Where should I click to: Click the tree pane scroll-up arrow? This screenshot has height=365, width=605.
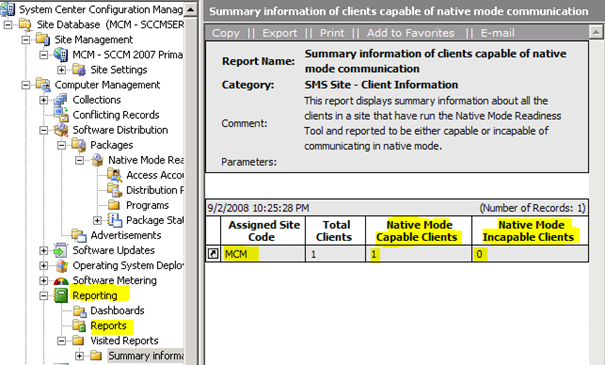coord(190,9)
